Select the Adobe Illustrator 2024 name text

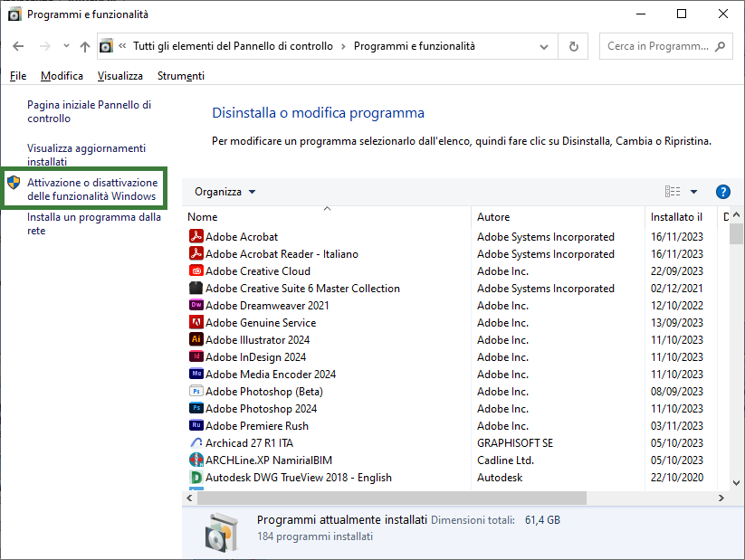tap(257, 339)
